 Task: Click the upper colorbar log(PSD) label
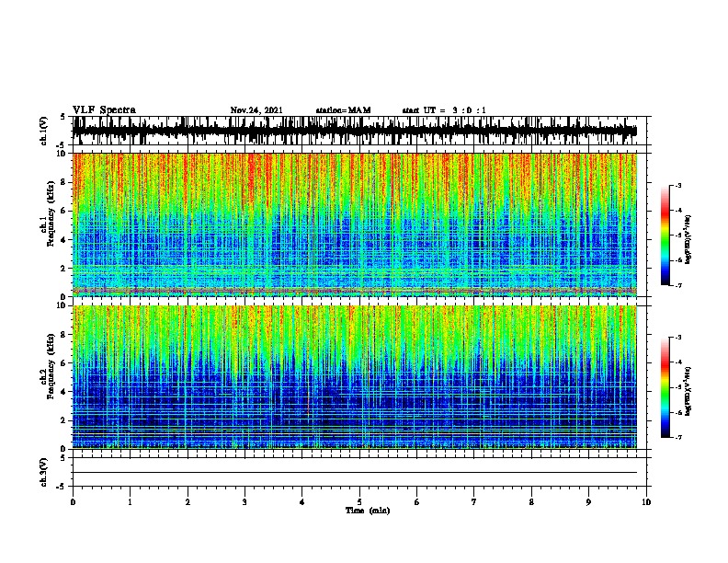[688, 239]
